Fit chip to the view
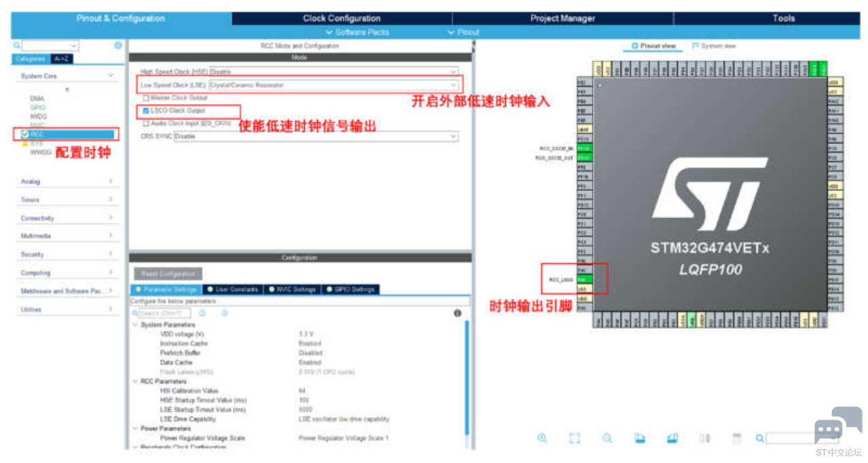The image size is (868, 463). tap(575, 439)
